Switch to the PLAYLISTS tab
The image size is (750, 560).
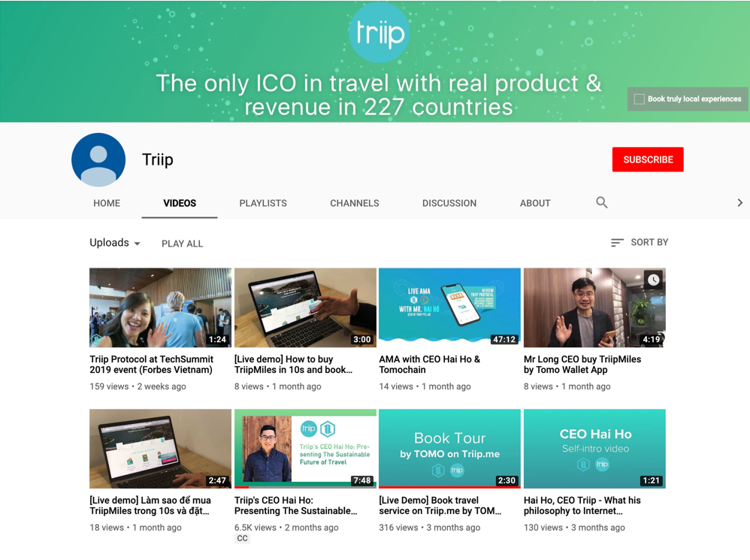[263, 203]
